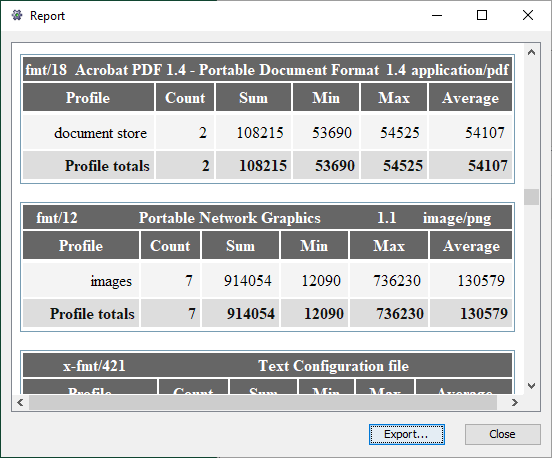Click bold total min 12090 in PNG table
Screen dimensions: 552x458
point(314,313)
